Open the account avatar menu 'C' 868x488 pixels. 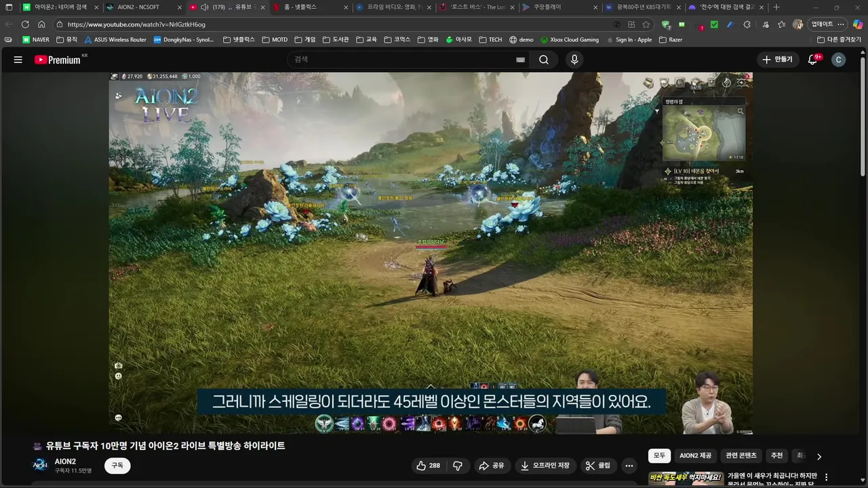click(x=838, y=60)
